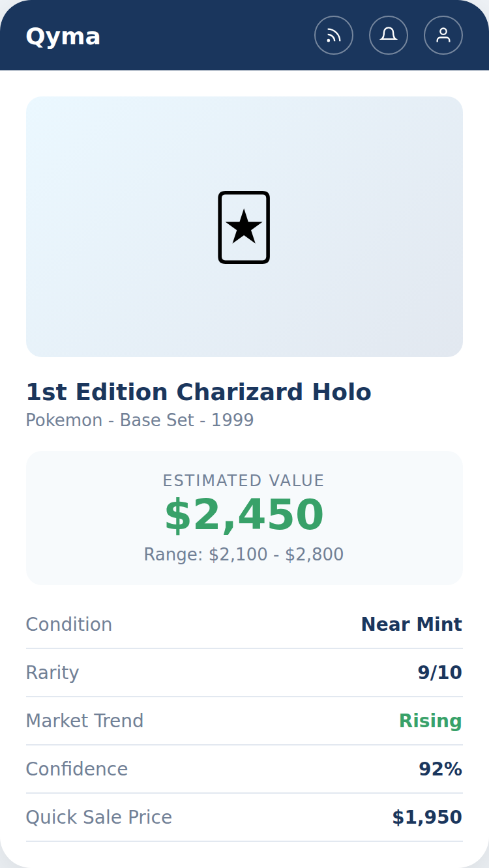Open the RSS feed icon
This screenshot has width=489, height=868.
pyautogui.click(x=334, y=35)
